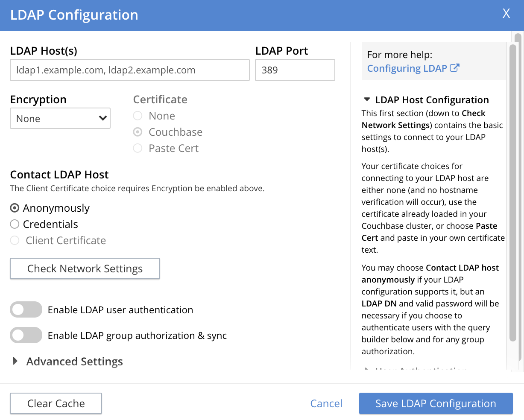This screenshot has height=420, width=524.
Task: Click the 'For more help:' text
Action: pos(400,55)
